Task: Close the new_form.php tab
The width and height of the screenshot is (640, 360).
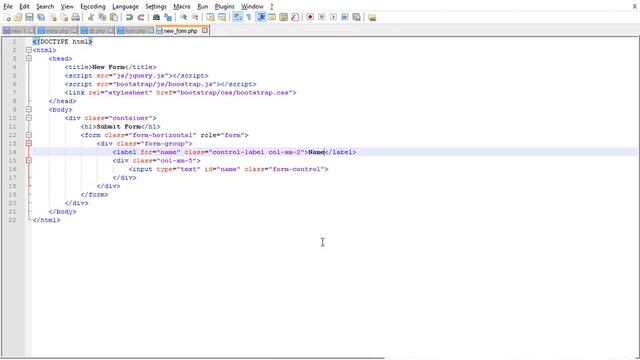Action: tap(204, 30)
